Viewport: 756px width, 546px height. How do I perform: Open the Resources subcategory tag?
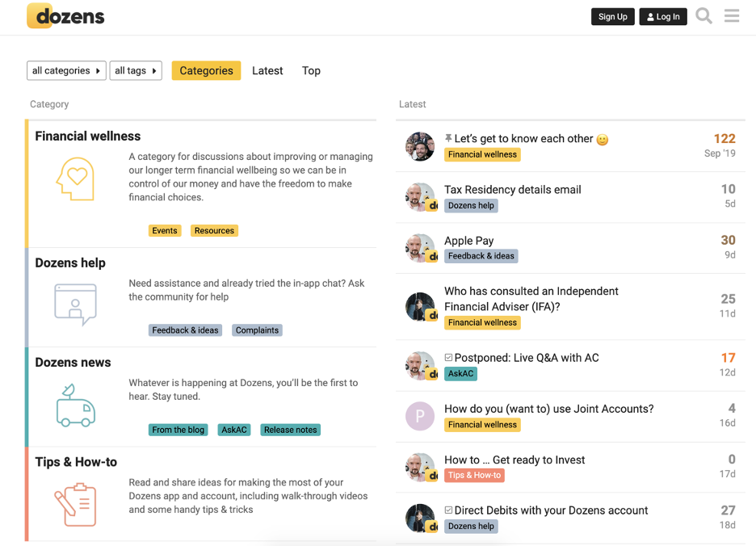point(214,230)
